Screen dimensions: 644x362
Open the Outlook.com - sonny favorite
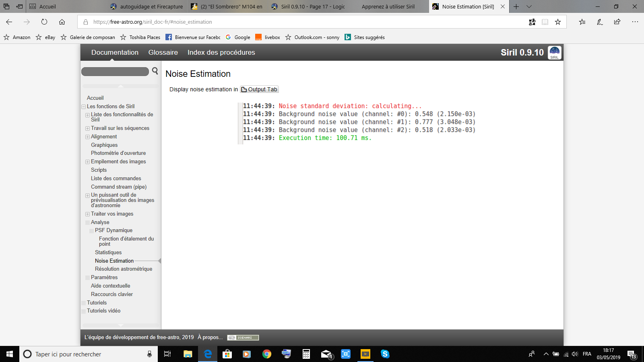click(x=312, y=37)
